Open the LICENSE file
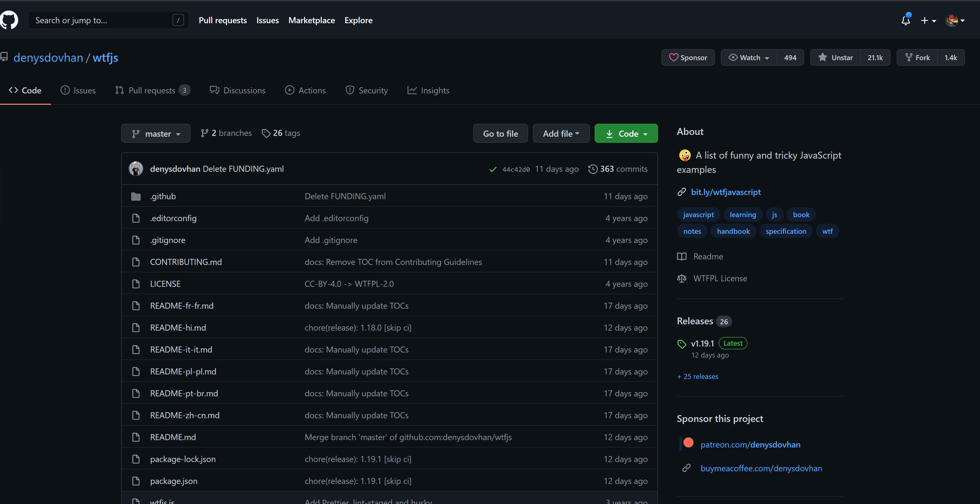Viewport: 980px width, 504px height. [x=165, y=284]
